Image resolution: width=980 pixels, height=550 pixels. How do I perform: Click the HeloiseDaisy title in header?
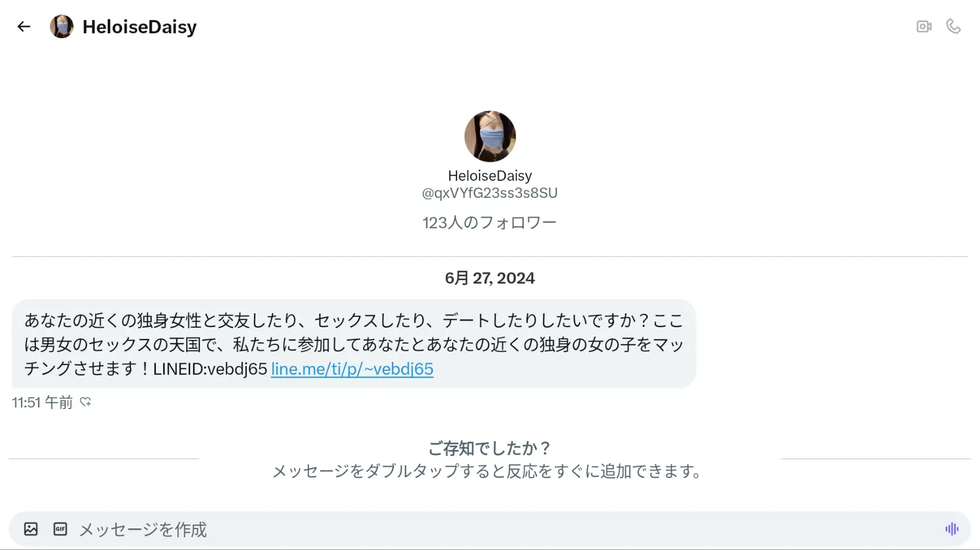pos(139,27)
